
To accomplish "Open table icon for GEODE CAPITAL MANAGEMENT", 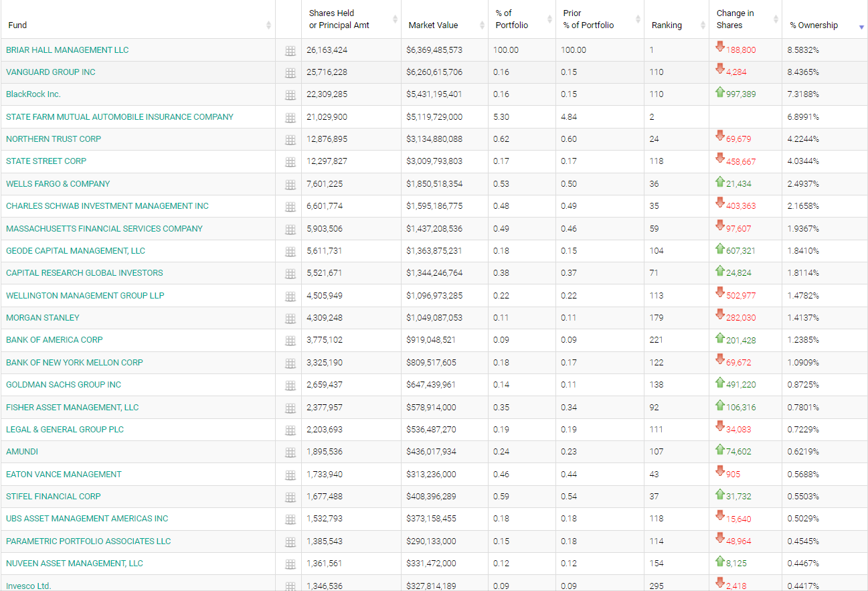I will pos(290,252).
